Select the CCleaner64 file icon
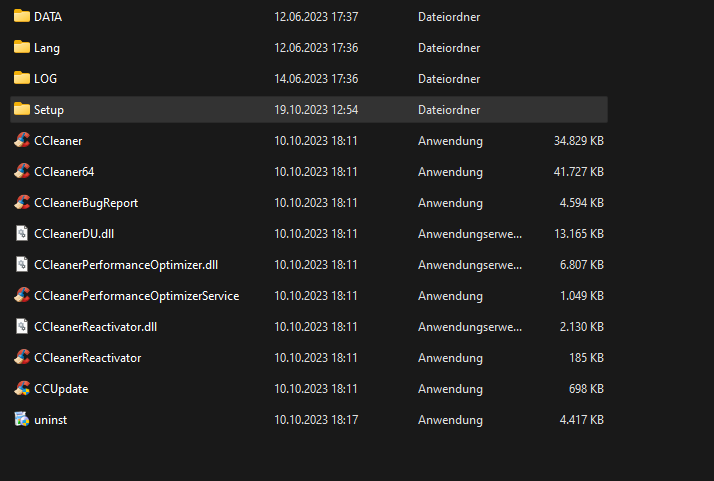This screenshot has height=481, width=714. point(22,172)
